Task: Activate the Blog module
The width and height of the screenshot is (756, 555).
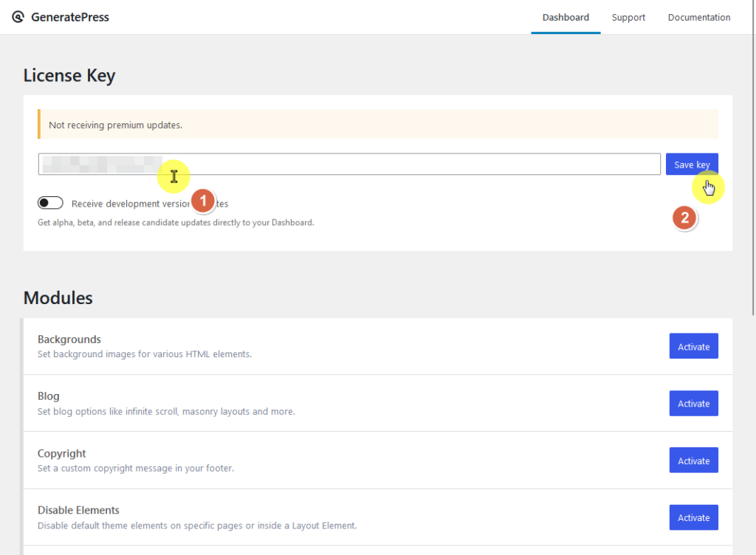Action: point(693,403)
